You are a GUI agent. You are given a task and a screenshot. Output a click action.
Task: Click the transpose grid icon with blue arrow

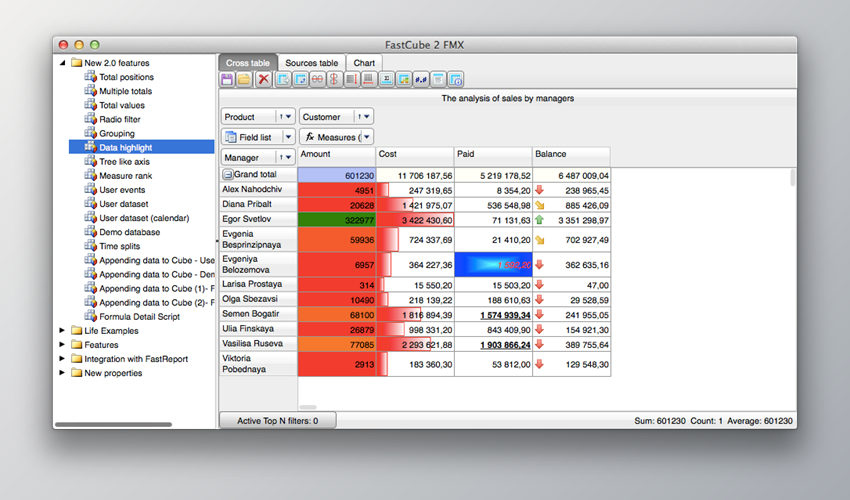tap(300, 80)
